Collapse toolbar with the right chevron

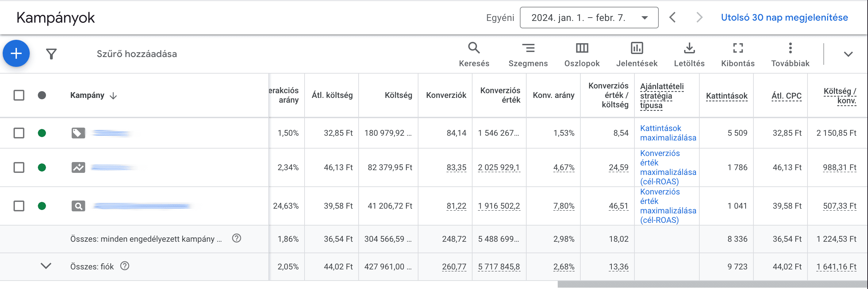point(848,54)
